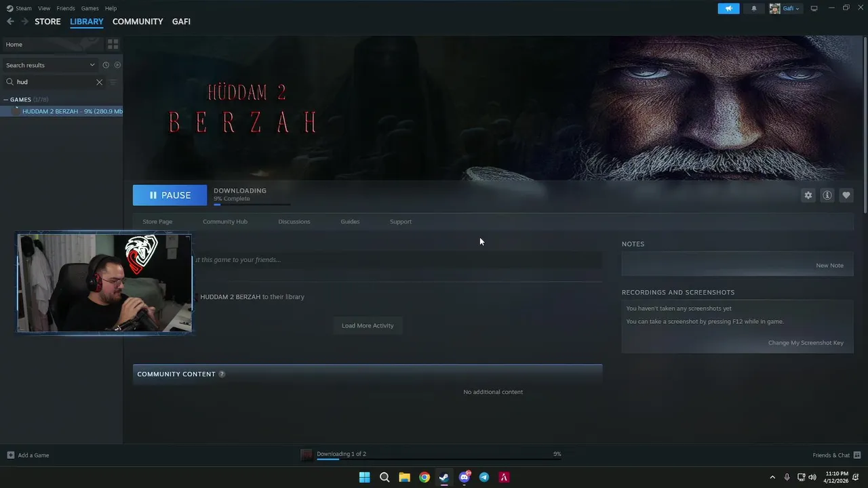This screenshot has width=868, height=488.
Task: Click Load More Activity button
Action: pos(368,325)
